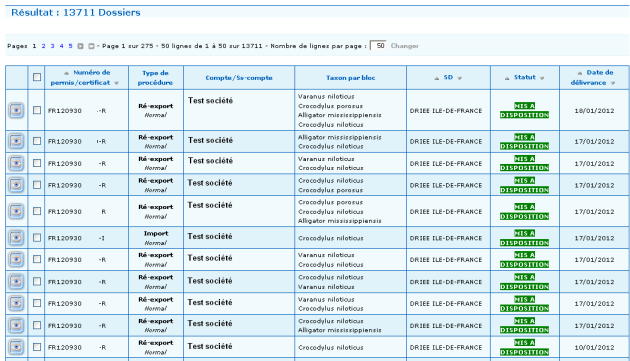Click current page number 1 in pagination
The height and width of the screenshot is (361, 630).
pos(34,46)
